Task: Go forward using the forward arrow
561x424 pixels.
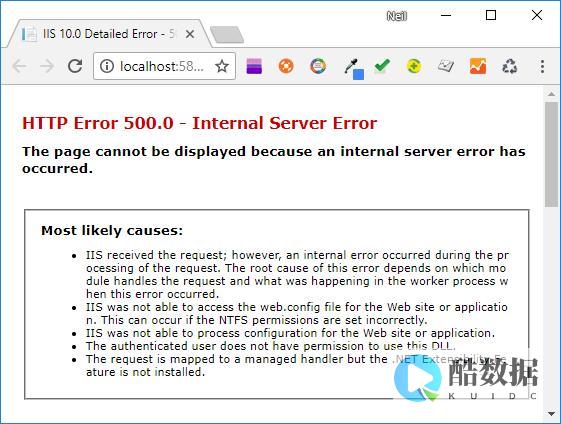Action: pos(47,66)
